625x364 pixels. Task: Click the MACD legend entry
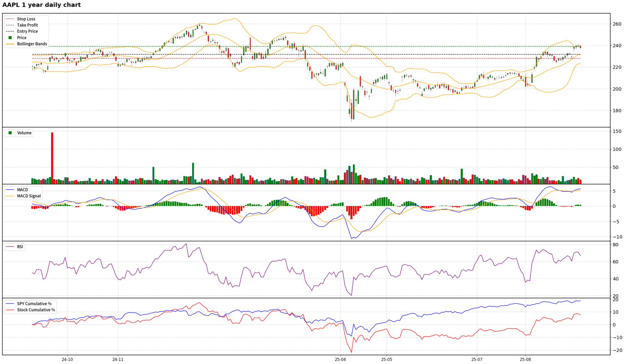tap(22, 190)
